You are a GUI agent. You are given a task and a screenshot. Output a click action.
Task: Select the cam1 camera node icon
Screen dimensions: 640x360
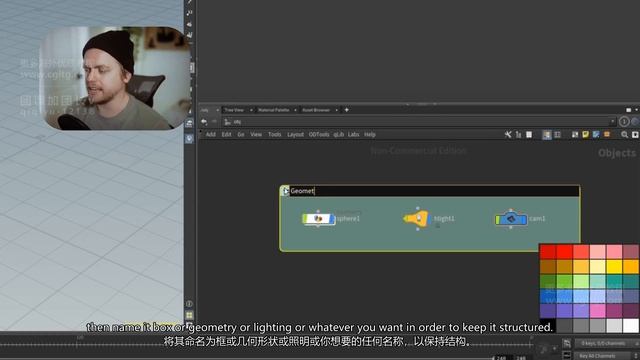tap(511, 219)
